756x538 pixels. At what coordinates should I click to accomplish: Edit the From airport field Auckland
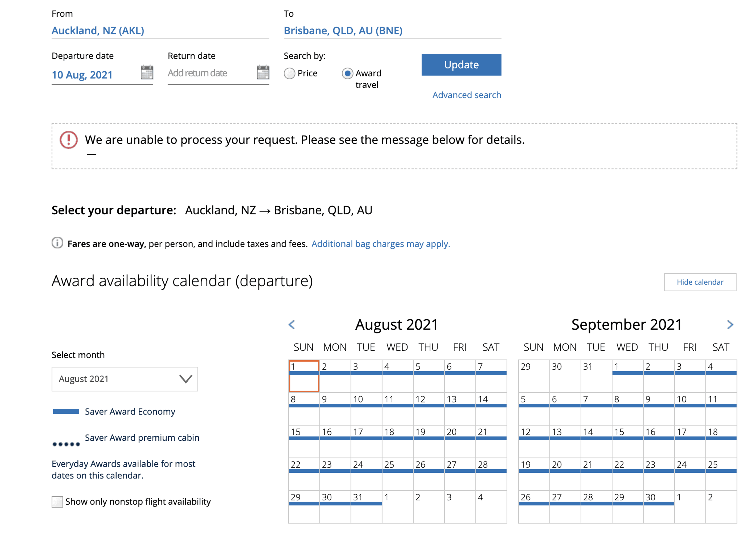(160, 31)
